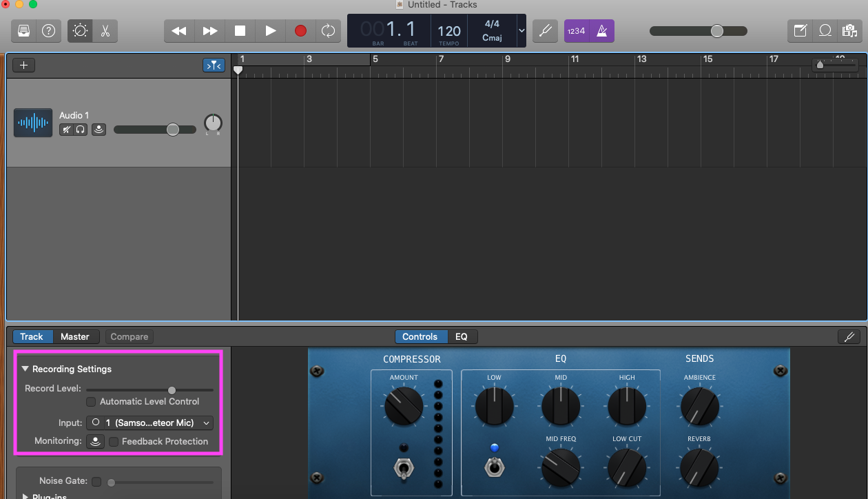Screen dimensions: 868x499
Task: Open the Note Pad
Action: 800,31
